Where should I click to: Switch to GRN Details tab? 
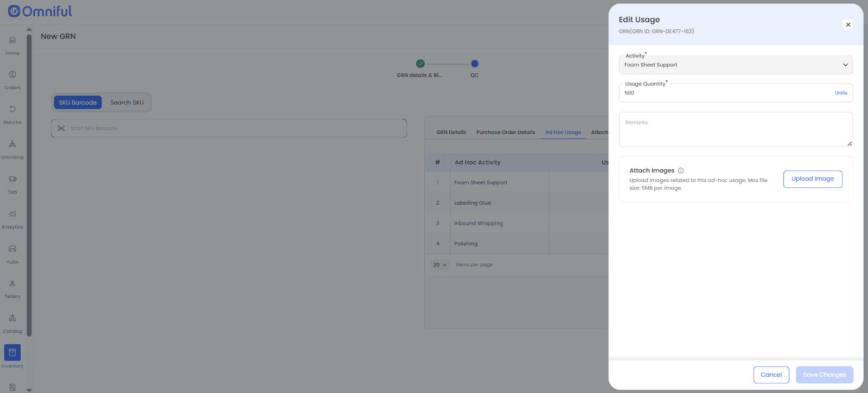coord(451,132)
